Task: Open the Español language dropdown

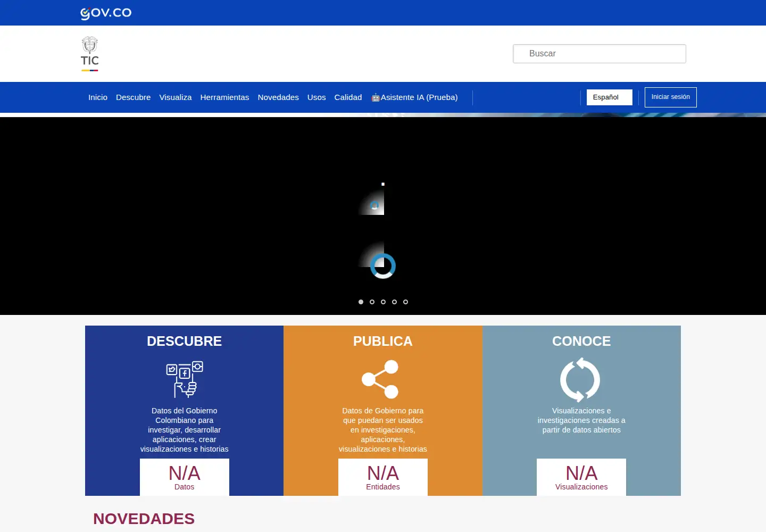Action: pyautogui.click(x=610, y=97)
